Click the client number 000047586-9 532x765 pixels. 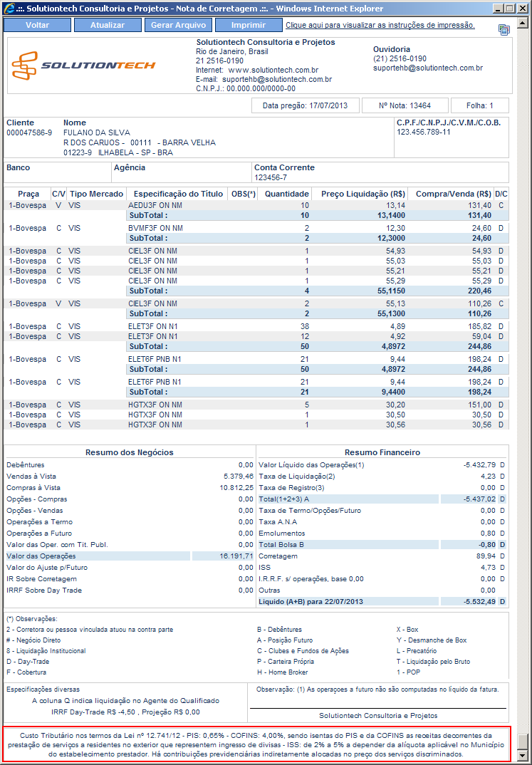coord(29,132)
